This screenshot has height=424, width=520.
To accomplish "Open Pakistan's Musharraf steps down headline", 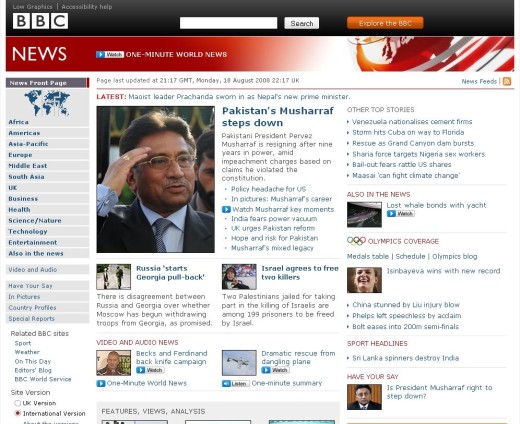I will (x=278, y=117).
